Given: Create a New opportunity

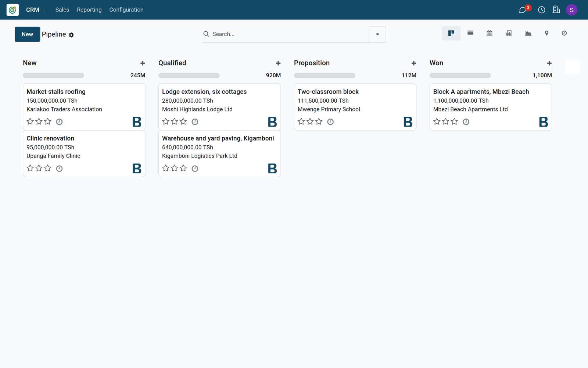Looking at the screenshot, I should tap(27, 34).
